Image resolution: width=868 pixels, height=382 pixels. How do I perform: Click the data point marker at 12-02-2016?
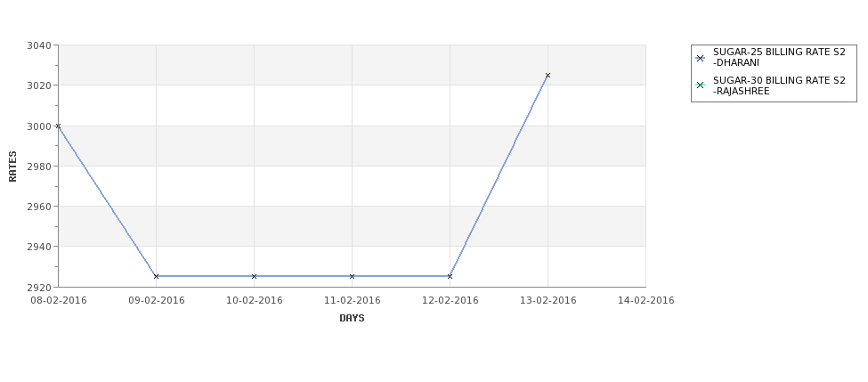(450, 276)
